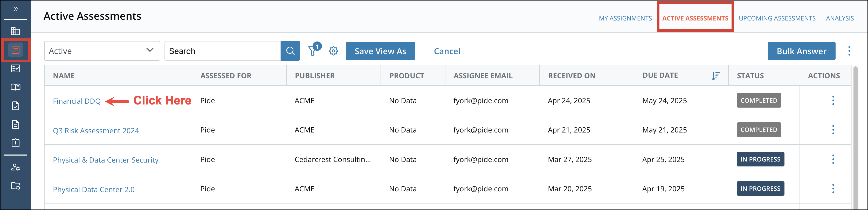Open actions menu for Financial DDQ row
Image resolution: width=868 pixels, height=210 pixels.
(x=833, y=100)
